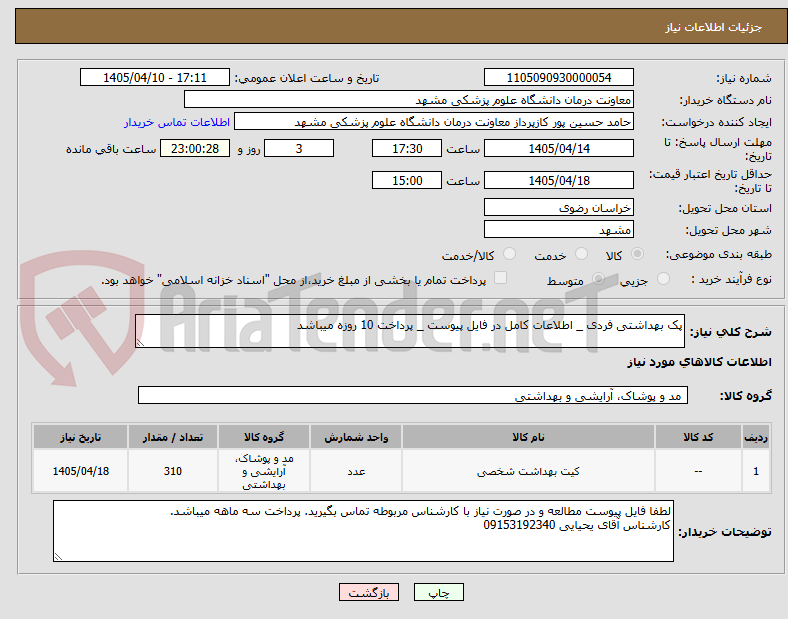Click the resize grip of description textarea

tap(140, 343)
